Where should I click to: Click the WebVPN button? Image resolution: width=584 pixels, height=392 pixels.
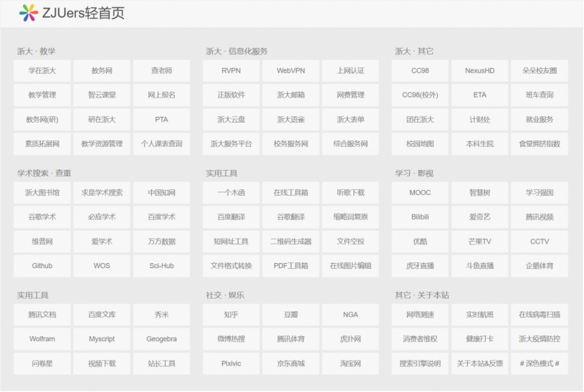click(291, 71)
